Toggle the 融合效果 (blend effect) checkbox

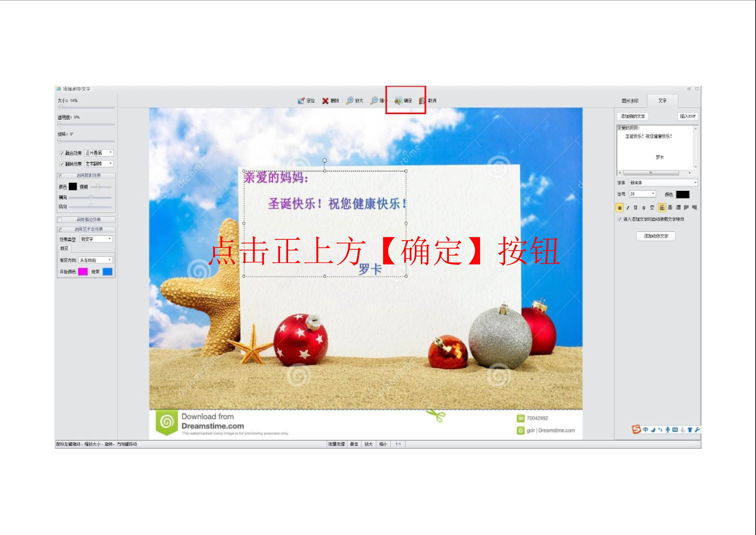[x=62, y=153]
